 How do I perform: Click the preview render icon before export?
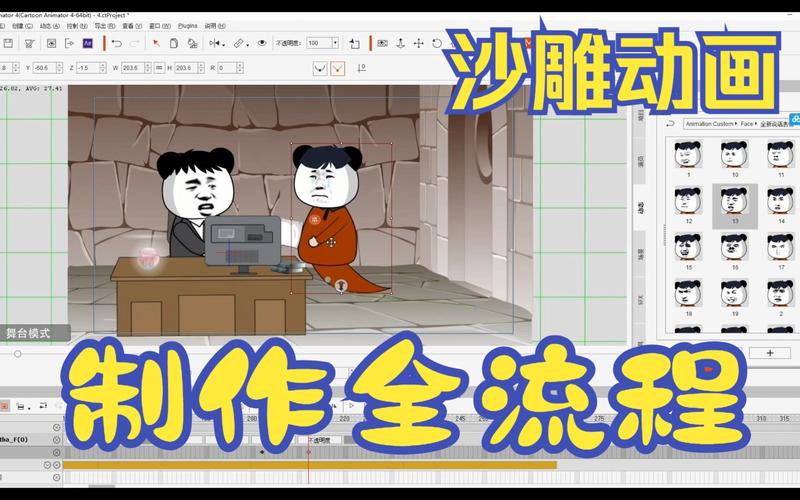(x=51, y=43)
